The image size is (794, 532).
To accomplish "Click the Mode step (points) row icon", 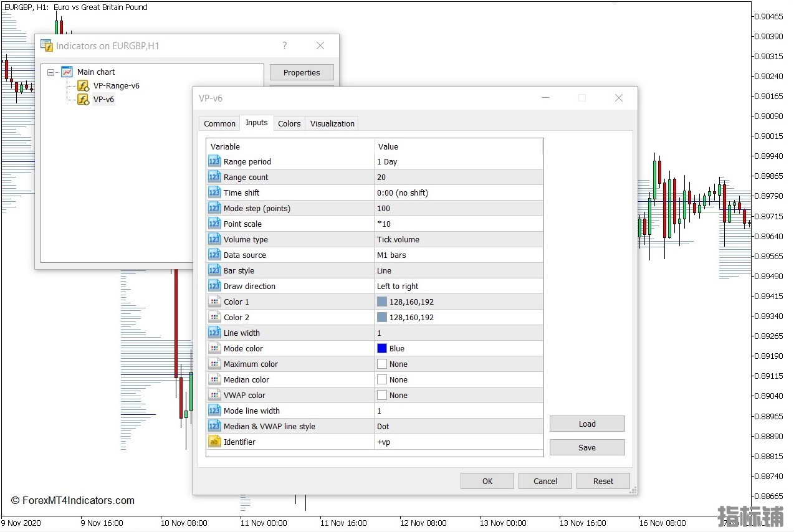I will click(x=214, y=208).
